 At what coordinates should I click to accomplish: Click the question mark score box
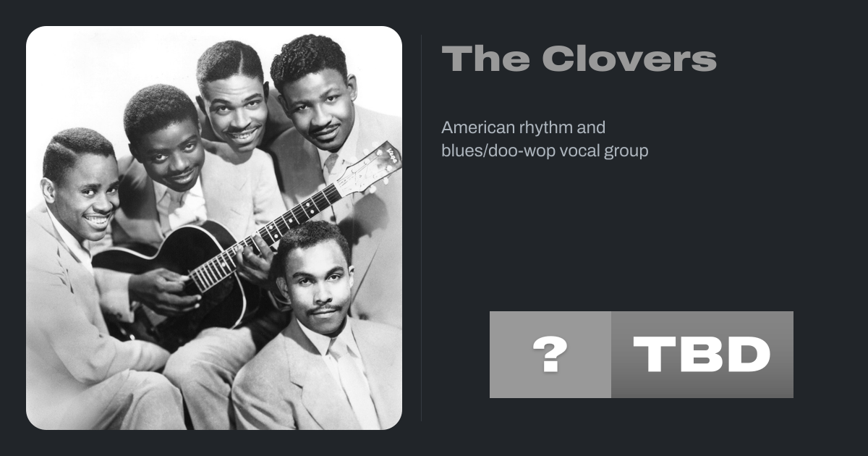pyautogui.click(x=550, y=355)
